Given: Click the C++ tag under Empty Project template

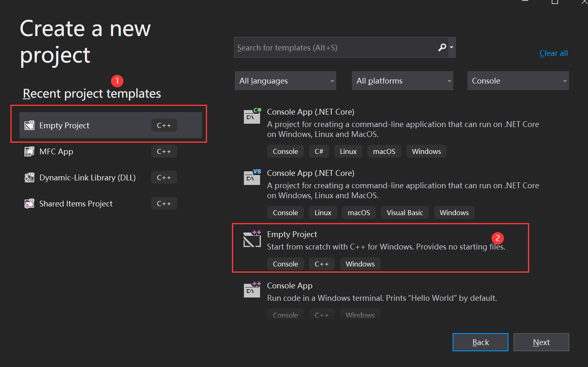Looking at the screenshot, I should click(322, 264).
